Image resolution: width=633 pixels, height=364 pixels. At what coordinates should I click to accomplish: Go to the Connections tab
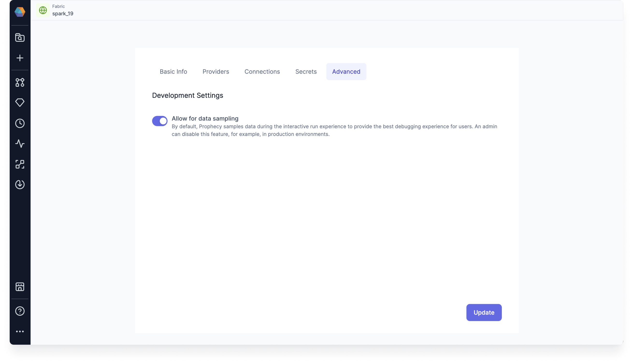262,72
